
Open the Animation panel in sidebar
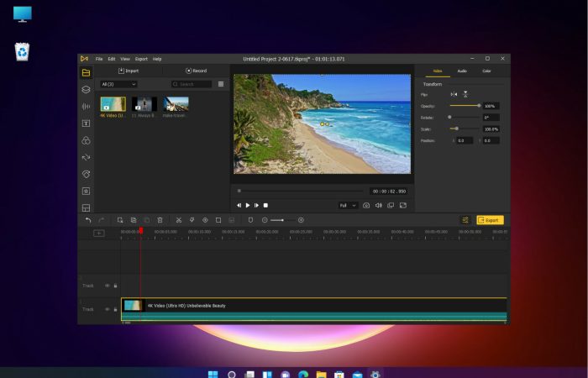click(86, 175)
